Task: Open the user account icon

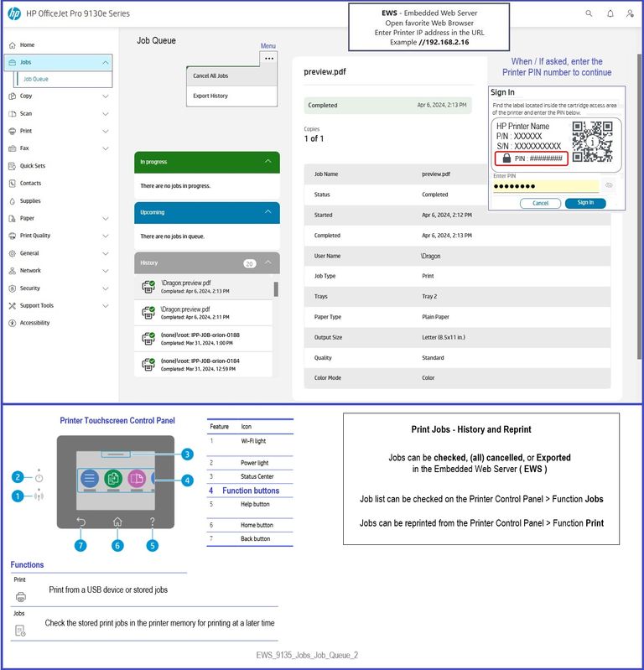Action: [630, 13]
